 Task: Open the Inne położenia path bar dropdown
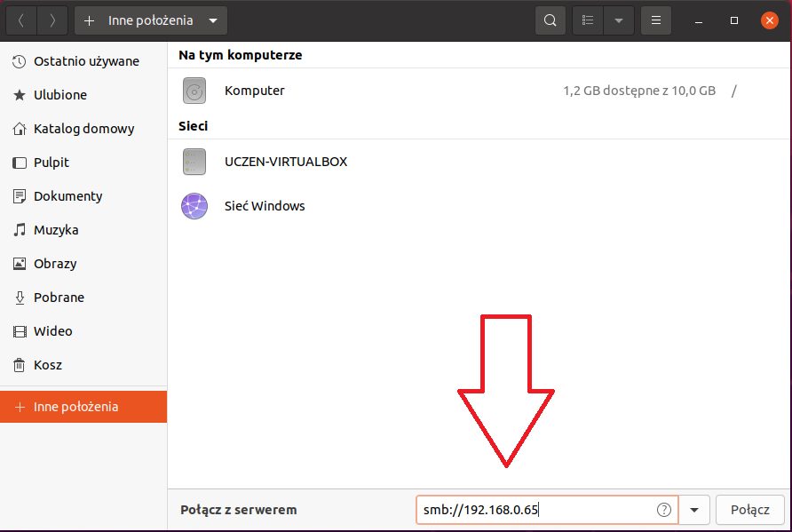(x=213, y=20)
